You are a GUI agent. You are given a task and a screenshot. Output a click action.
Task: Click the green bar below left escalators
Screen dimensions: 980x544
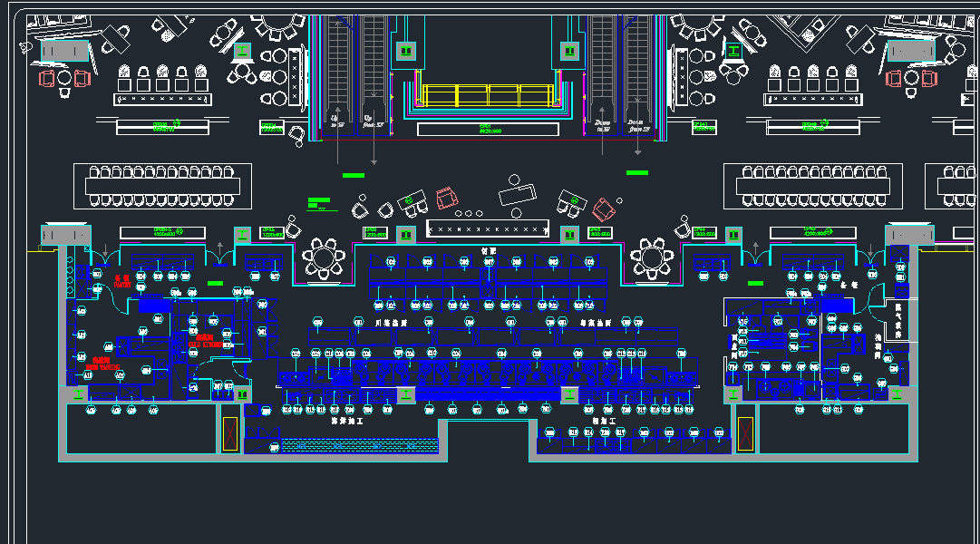click(354, 175)
